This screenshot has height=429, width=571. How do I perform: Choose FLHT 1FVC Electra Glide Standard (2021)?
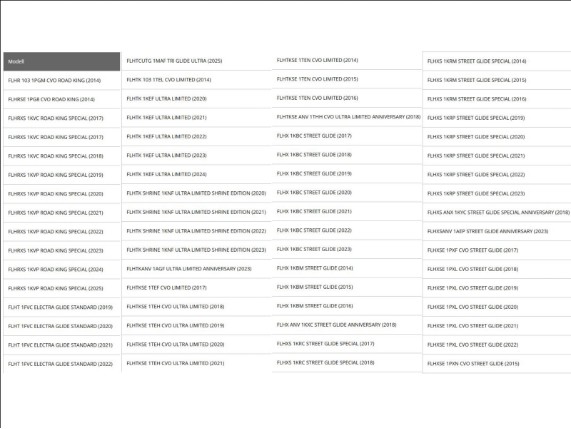60,346
